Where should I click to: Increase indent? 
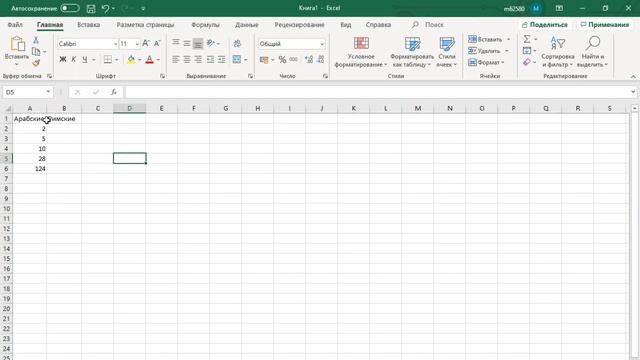pyautogui.click(x=222, y=60)
